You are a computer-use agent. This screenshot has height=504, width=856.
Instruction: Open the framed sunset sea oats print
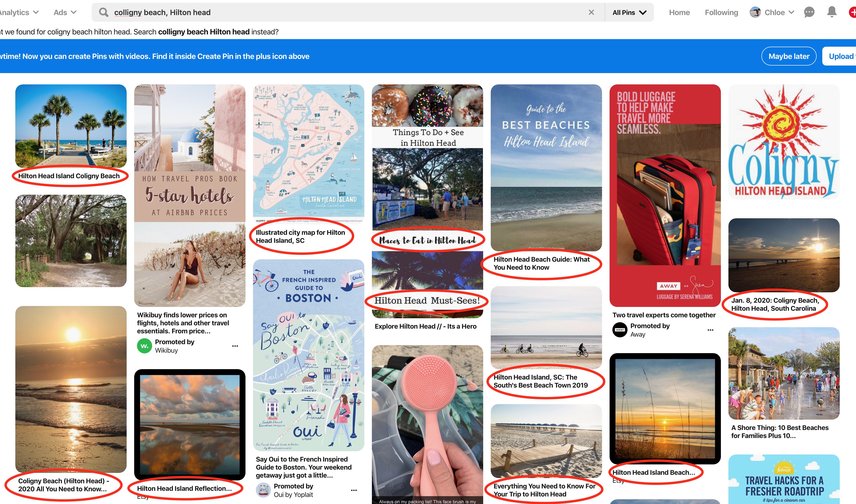665,409
